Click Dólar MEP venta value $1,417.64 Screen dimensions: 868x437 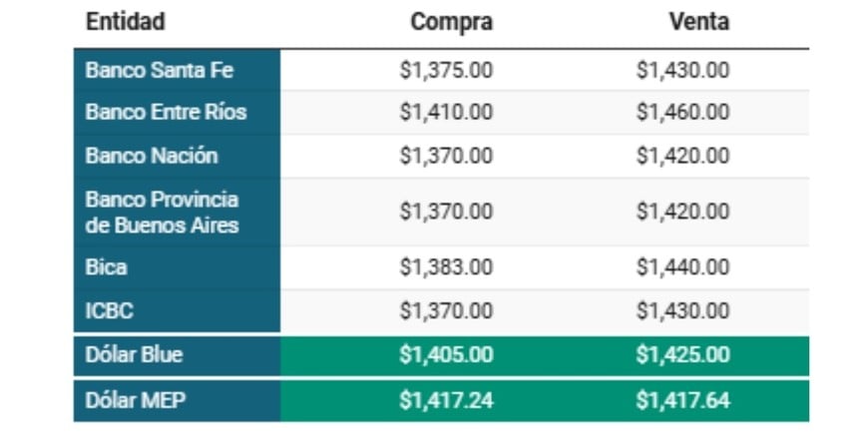point(682,401)
